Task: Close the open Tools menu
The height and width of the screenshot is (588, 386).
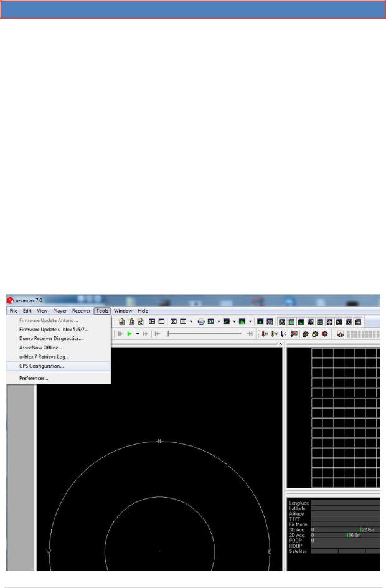Action: pos(102,311)
